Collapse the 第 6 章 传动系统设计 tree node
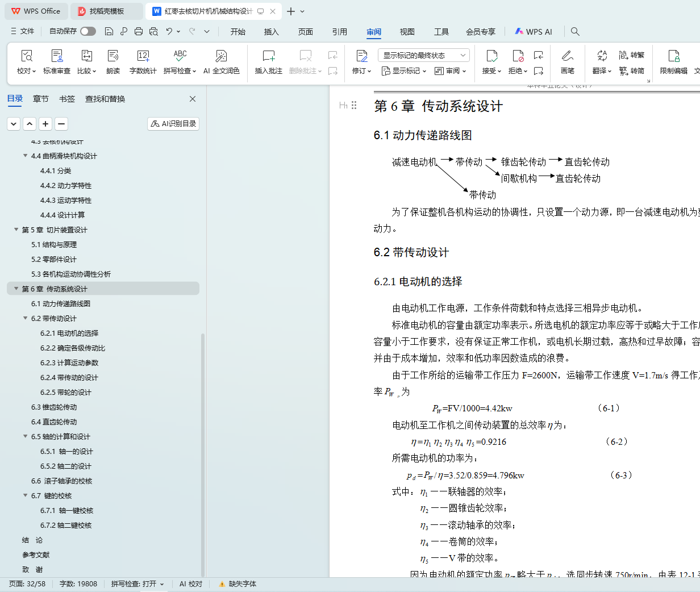Image resolution: width=700 pixels, height=592 pixels. [x=16, y=289]
